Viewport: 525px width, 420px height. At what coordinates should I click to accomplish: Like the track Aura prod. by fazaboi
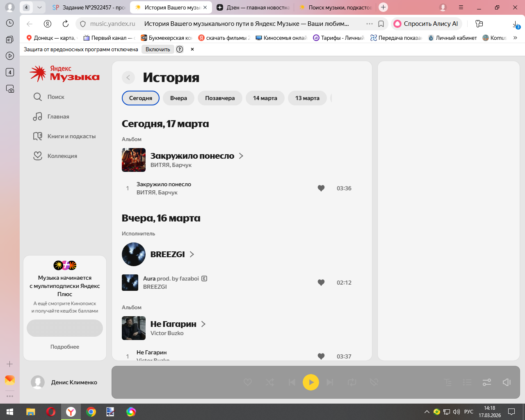[x=321, y=283]
